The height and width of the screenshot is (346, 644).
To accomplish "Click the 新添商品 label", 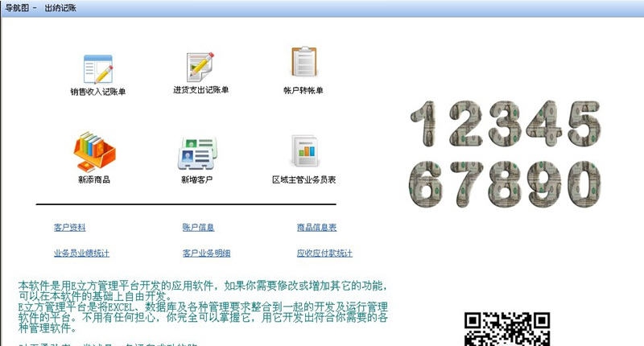I will click(94, 179).
